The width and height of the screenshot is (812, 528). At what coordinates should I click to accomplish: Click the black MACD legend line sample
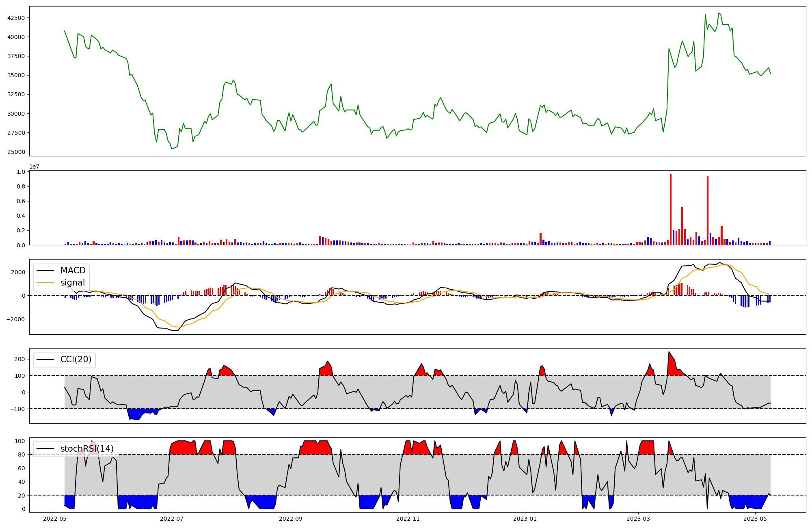45,270
